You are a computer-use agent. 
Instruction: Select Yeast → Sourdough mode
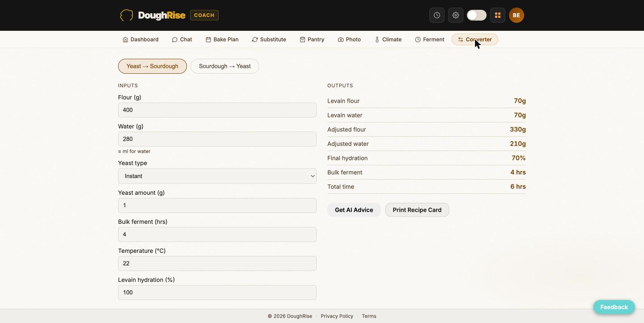point(153,66)
